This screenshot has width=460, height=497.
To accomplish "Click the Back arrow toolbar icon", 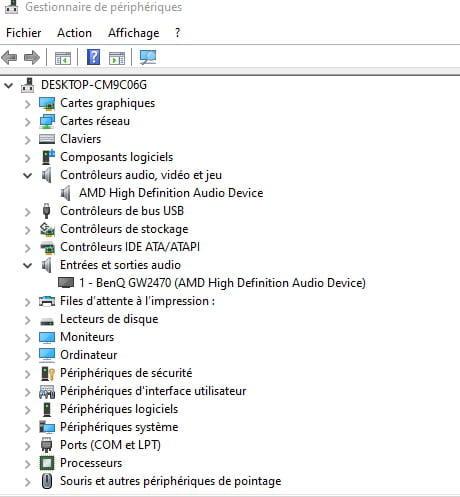I will 9,58.
